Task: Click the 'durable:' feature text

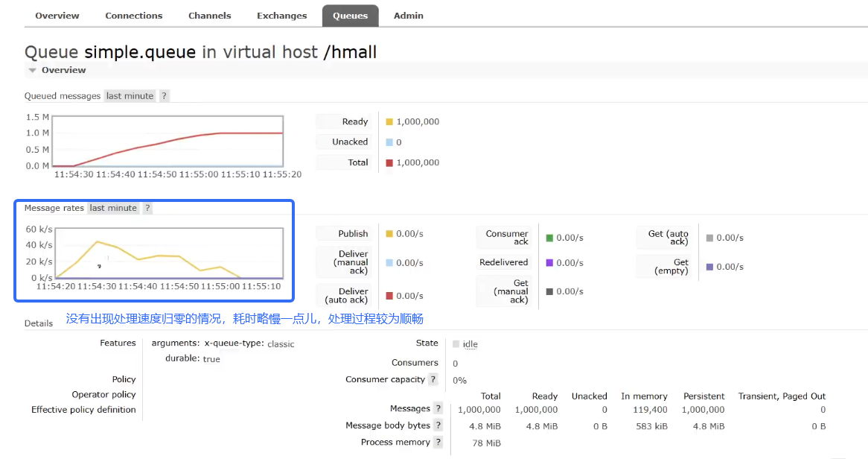Action: point(182,358)
